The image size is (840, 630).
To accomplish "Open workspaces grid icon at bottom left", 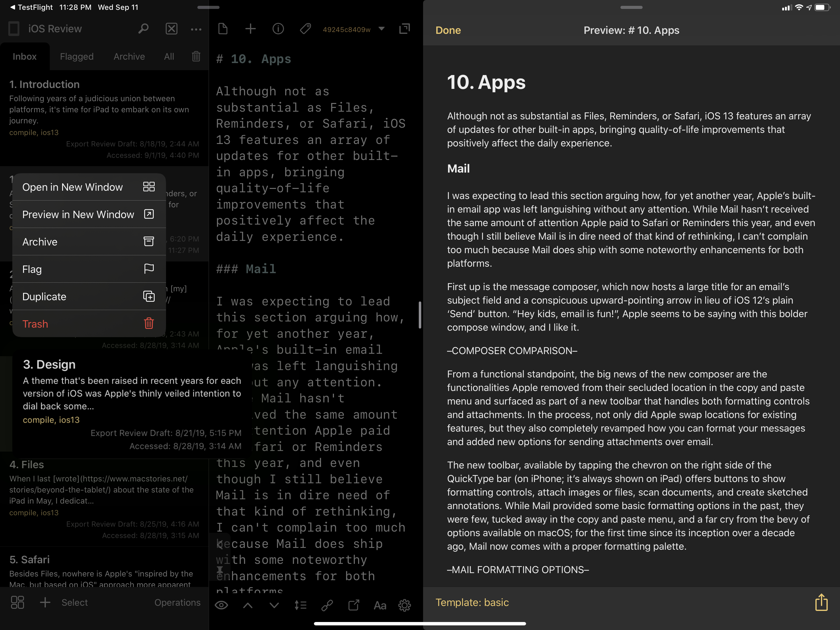I will point(18,603).
